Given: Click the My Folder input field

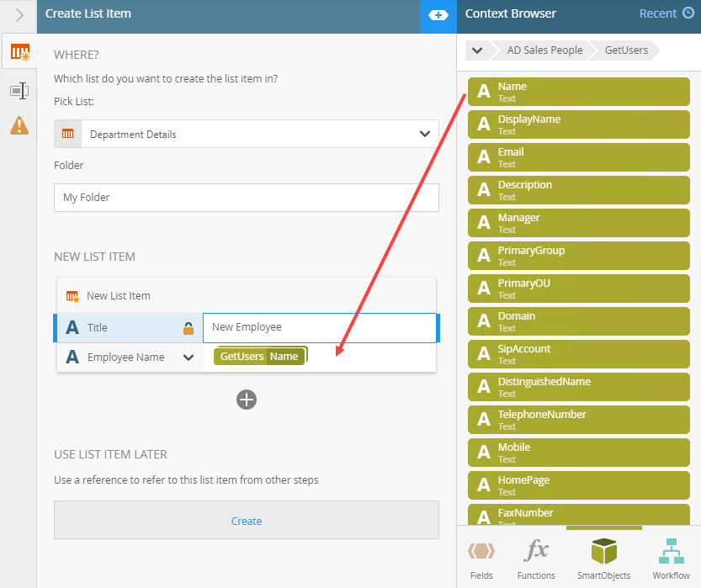Looking at the screenshot, I should click(x=247, y=198).
